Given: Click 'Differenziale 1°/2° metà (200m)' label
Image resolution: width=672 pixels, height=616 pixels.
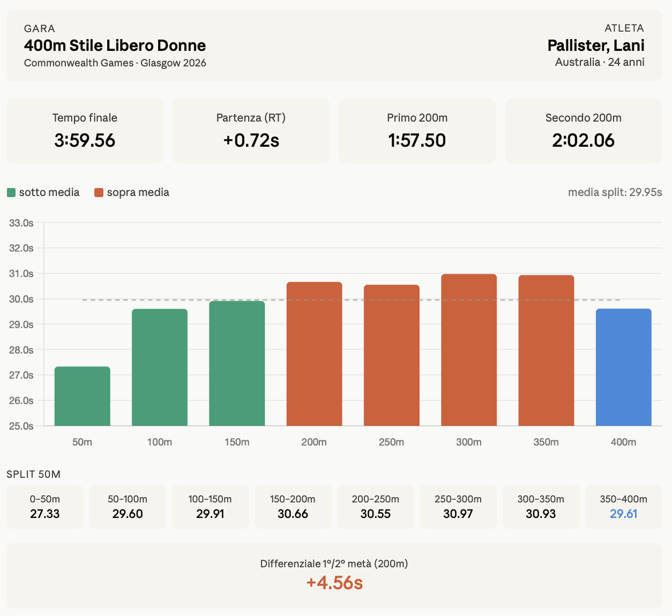Looking at the screenshot, I should click(x=334, y=564).
